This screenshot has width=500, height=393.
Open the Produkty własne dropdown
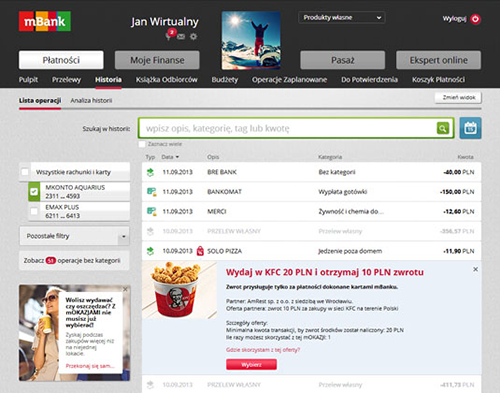tap(342, 17)
